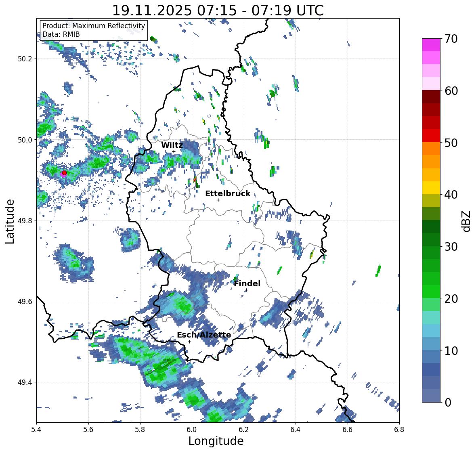Click the colorbar tick label 20
This screenshot has height=451, width=476.
click(x=451, y=299)
